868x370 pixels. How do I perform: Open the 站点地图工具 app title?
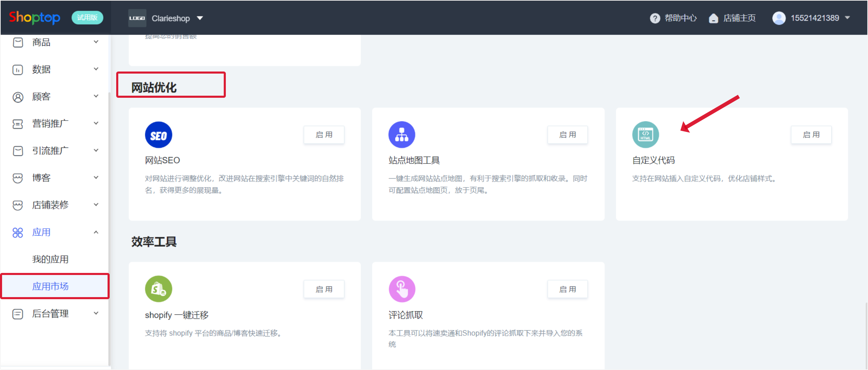click(x=414, y=160)
